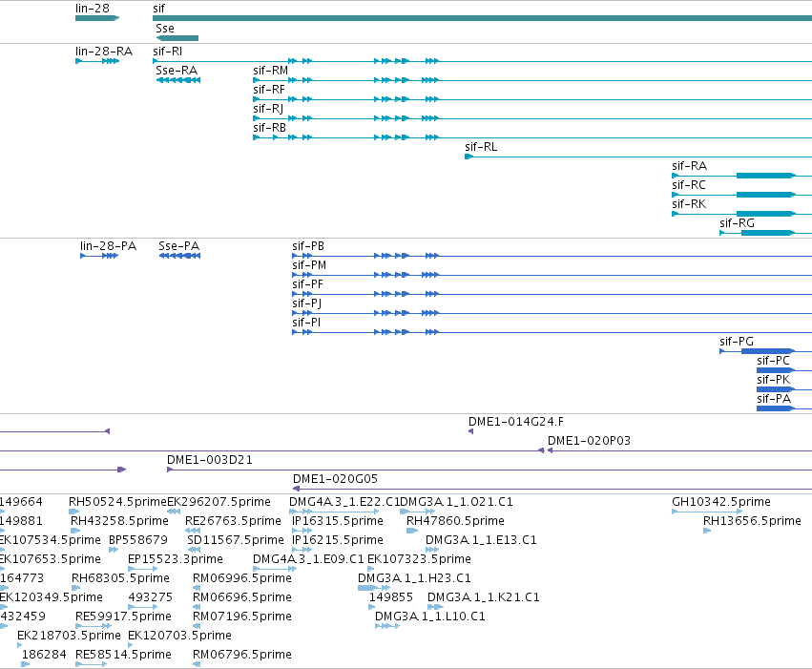Select the sif-RM transcript
The height and width of the screenshot is (669, 812).
pyautogui.click(x=532, y=80)
